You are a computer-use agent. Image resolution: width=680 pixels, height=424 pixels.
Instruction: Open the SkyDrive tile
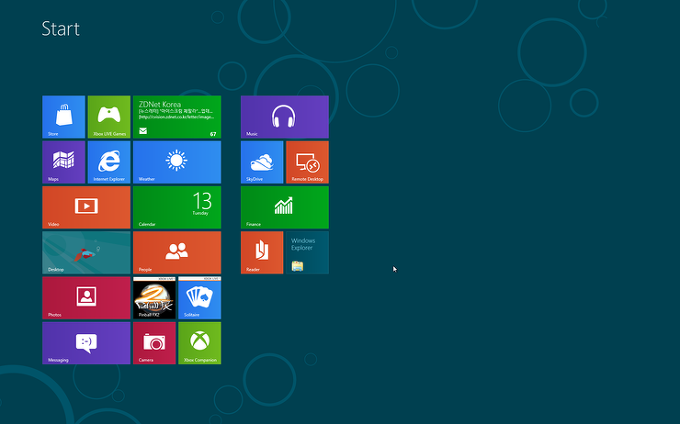click(x=262, y=162)
